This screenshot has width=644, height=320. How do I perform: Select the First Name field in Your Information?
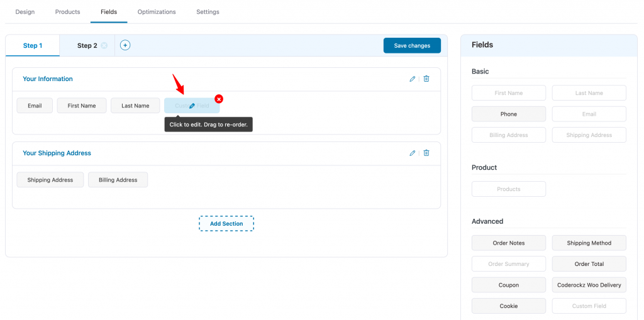82,106
